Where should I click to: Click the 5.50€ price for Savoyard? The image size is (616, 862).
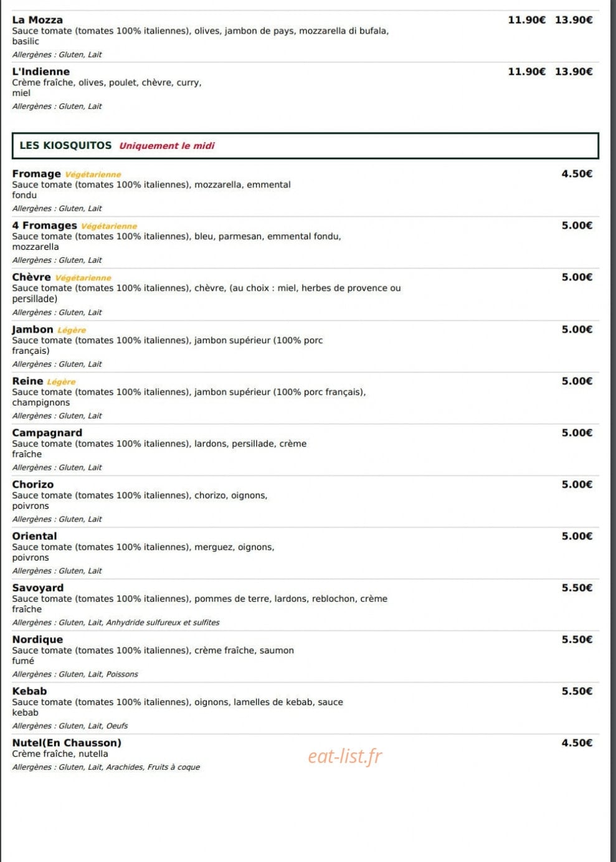577,588
